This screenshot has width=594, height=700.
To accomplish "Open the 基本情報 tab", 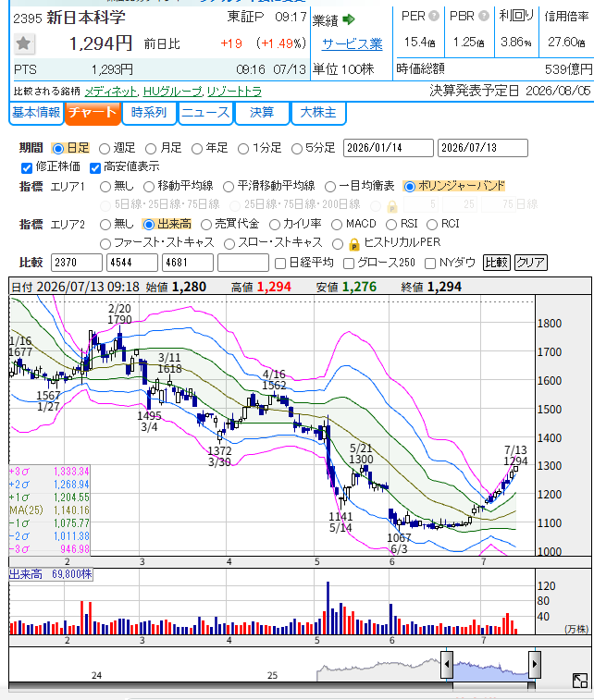I will (36, 113).
